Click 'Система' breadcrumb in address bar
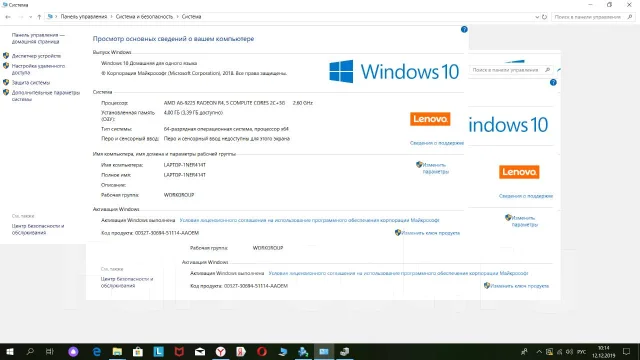Screen dimensions: 640x360 point(191,17)
